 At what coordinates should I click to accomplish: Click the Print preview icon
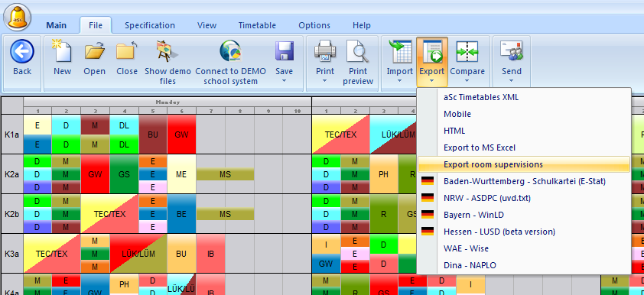coord(358,51)
